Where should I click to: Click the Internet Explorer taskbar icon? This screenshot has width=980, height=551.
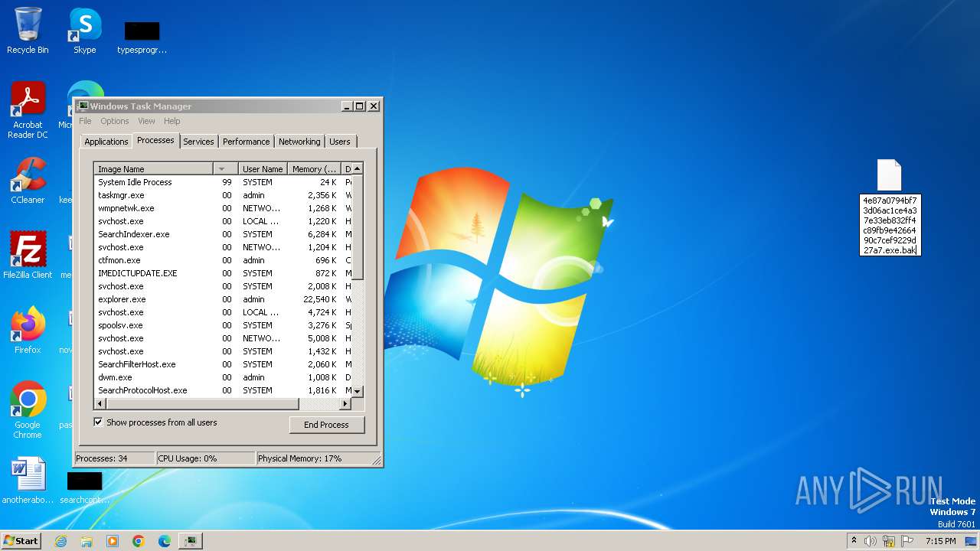point(60,541)
